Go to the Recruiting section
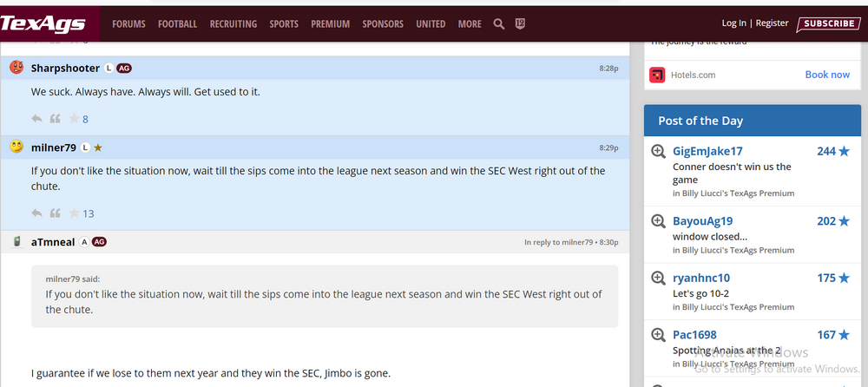This screenshot has height=387, width=868. [x=233, y=24]
